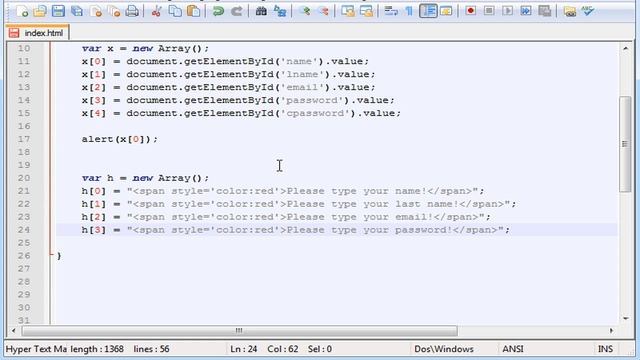This screenshot has width=640, height=360.
Task: Close the current document via the Close icon
Action: click(96, 11)
